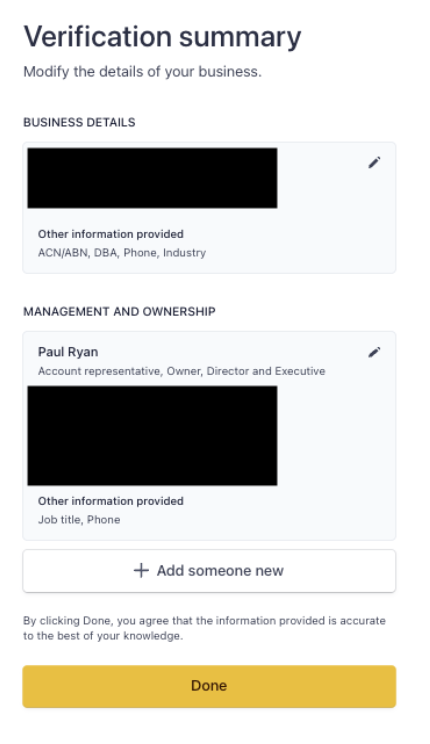430x744 pixels.
Task: Click the Job title, Phone text
Action: pyautogui.click(x=79, y=520)
